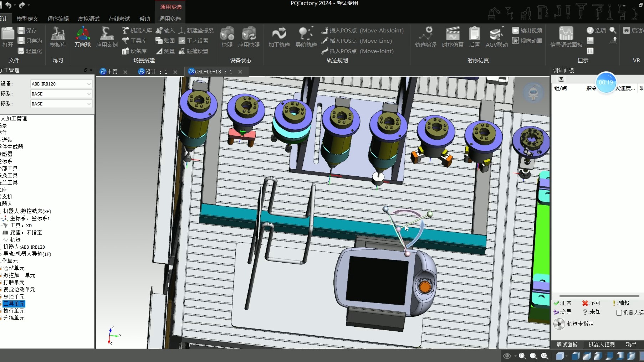Click the debug panel filter dropdown arrow
The height and width of the screenshot is (362, 644).
point(561,79)
